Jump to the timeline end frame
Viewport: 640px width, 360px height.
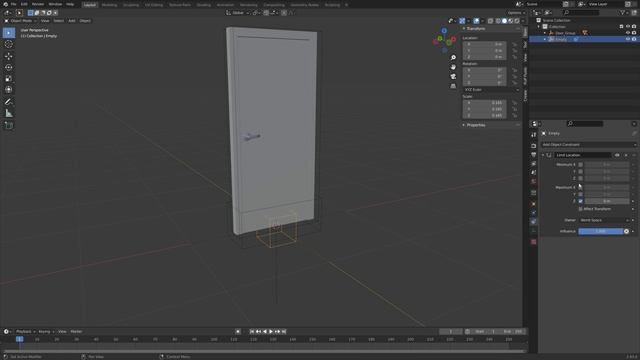284,331
